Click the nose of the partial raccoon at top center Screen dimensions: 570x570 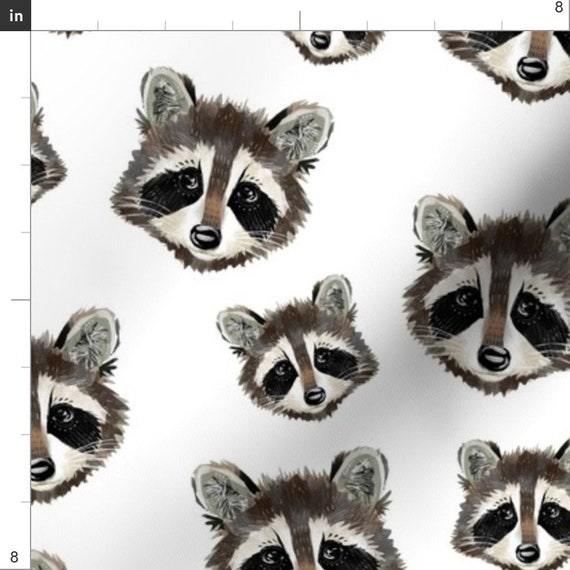[x=320, y=40]
